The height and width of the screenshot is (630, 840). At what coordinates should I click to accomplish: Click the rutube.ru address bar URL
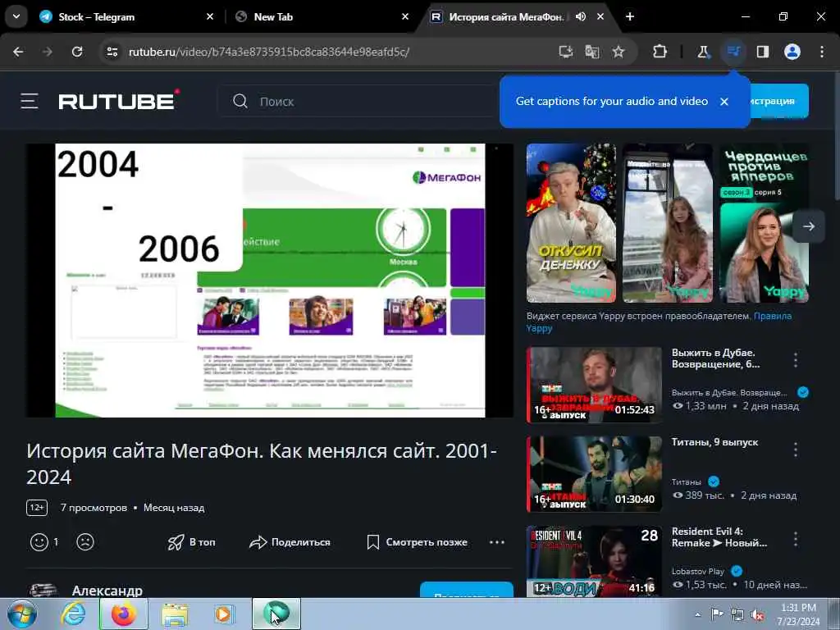(269, 52)
